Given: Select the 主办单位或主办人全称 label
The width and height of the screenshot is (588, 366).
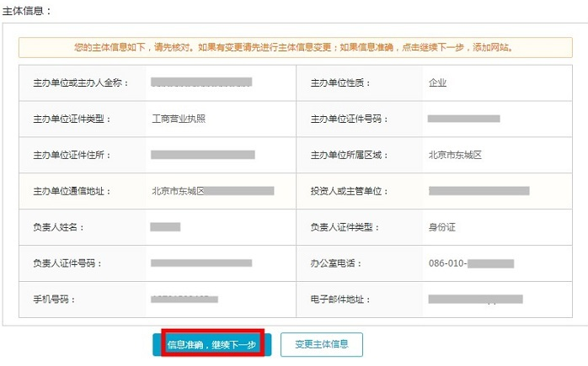Looking at the screenshot, I should tap(72, 82).
